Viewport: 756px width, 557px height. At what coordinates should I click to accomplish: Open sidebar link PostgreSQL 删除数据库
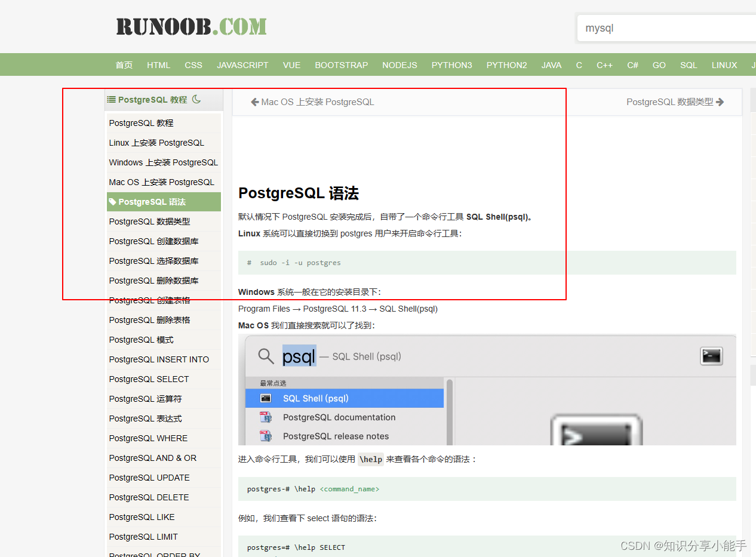click(x=153, y=281)
